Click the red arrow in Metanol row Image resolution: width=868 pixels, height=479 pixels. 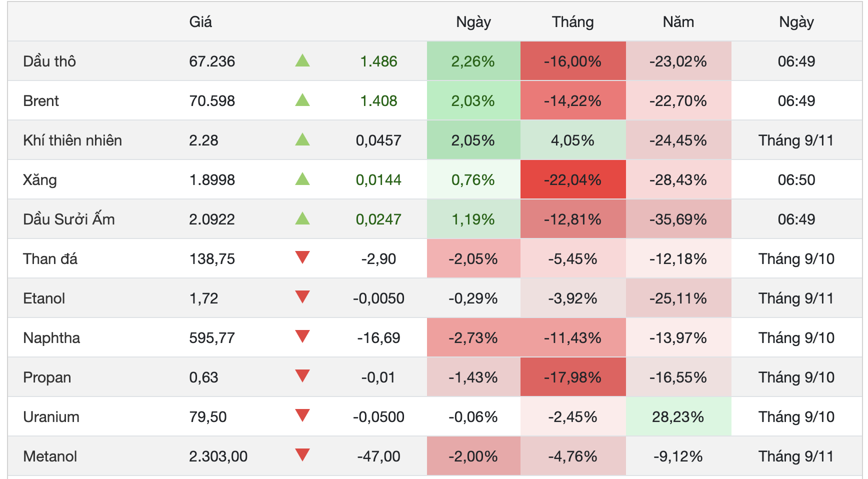tap(302, 455)
